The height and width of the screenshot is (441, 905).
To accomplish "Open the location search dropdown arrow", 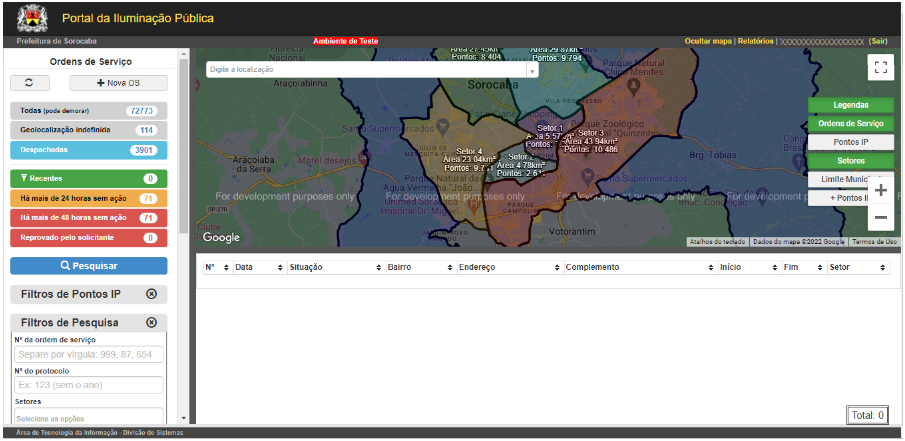I will [x=532, y=70].
